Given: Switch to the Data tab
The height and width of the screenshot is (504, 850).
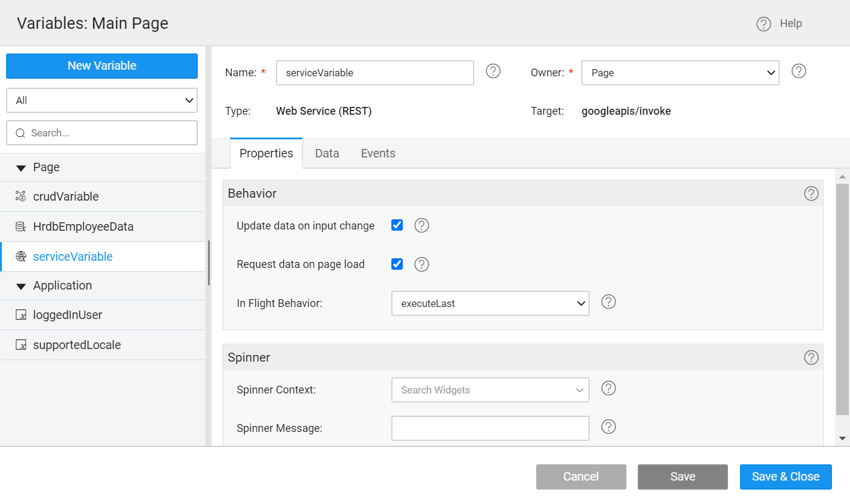Looking at the screenshot, I should point(327,153).
